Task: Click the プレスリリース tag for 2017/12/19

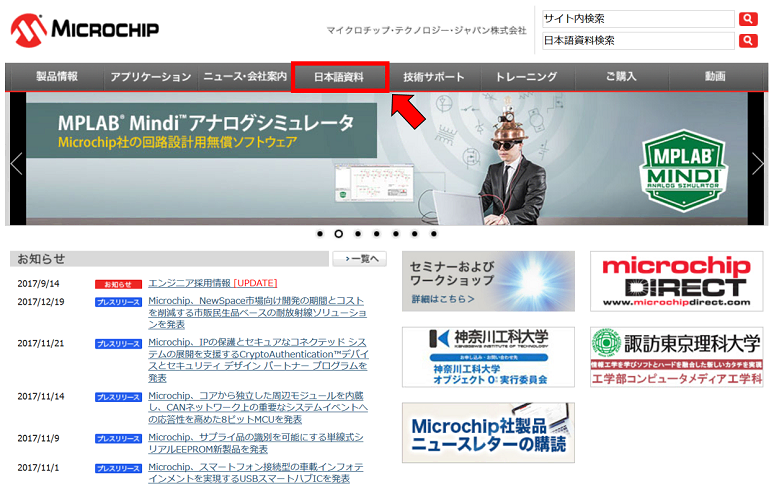Action: coord(118,302)
